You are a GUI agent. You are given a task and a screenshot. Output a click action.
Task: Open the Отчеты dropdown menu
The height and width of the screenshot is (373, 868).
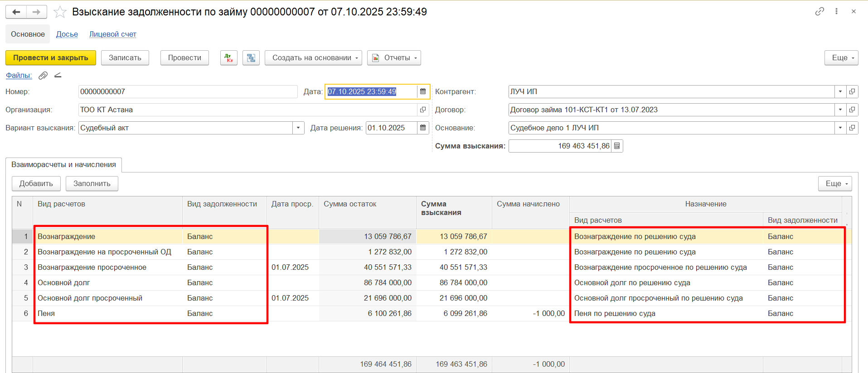point(394,58)
